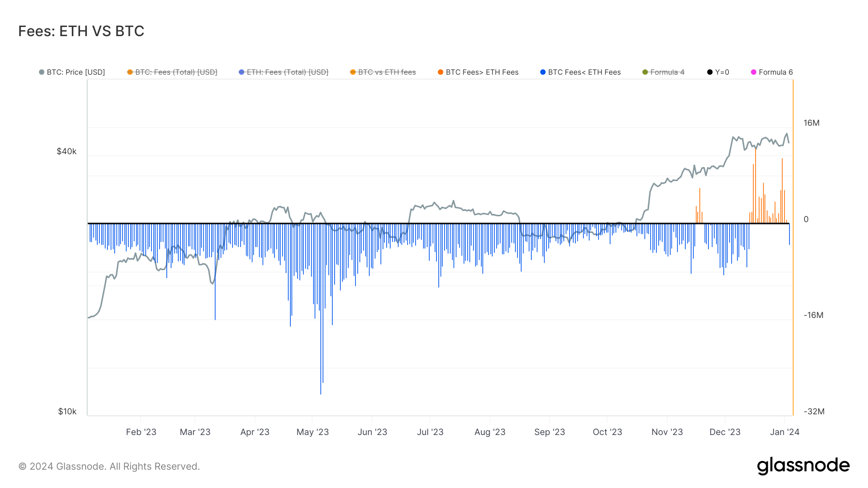Click the blue dot beside BTC Fees< ETH Fees
Image resolution: width=868 pixels, height=488 pixels.
(x=543, y=72)
